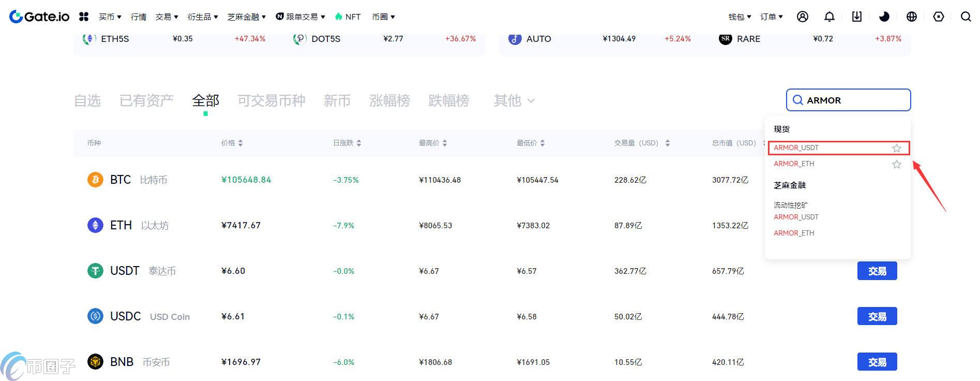This screenshot has width=980, height=381.
Task: Open the 行情 menu item
Action: [x=139, y=17]
